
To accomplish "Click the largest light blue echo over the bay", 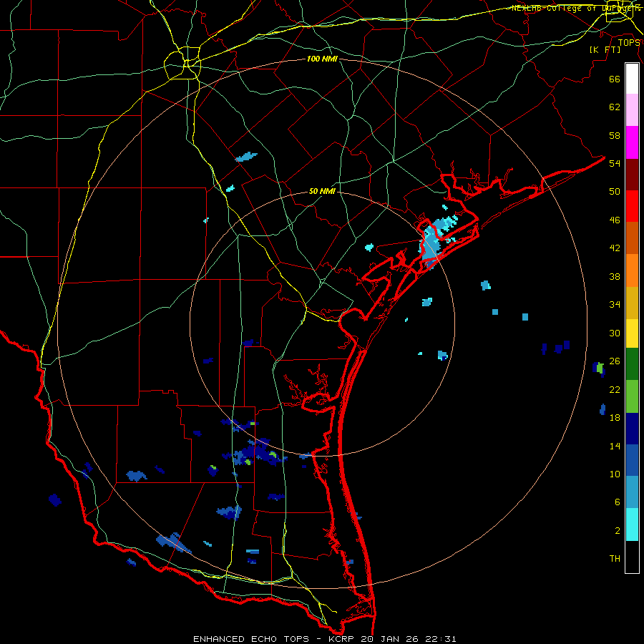I will (x=429, y=246).
